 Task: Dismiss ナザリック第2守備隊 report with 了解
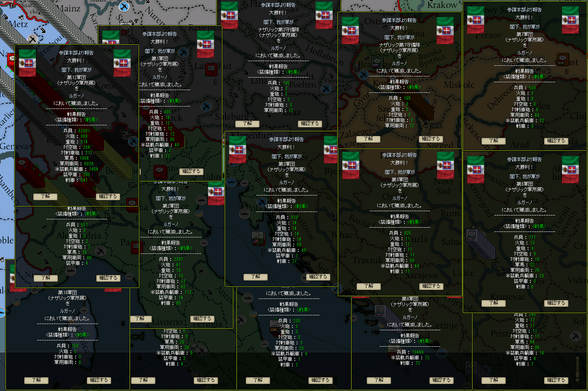point(247,123)
